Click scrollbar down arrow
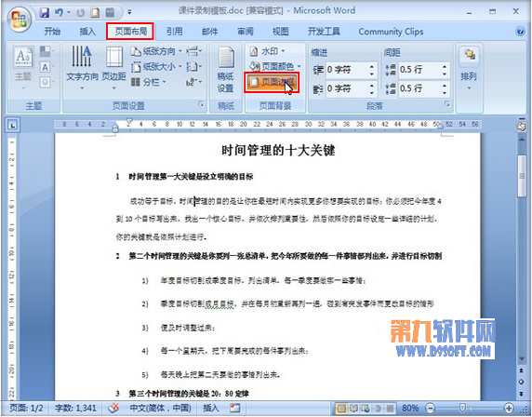Viewport: 532px width, 417px height. pyautogui.click(x=522, y=358)
